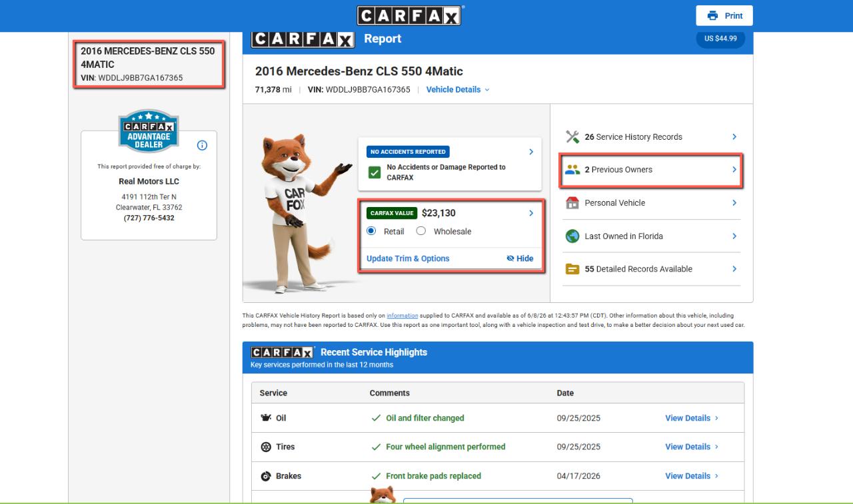Open Last Owned in Florida row
Screen dimensions: 853x504
pyautogui.click(x=652, y=236)
